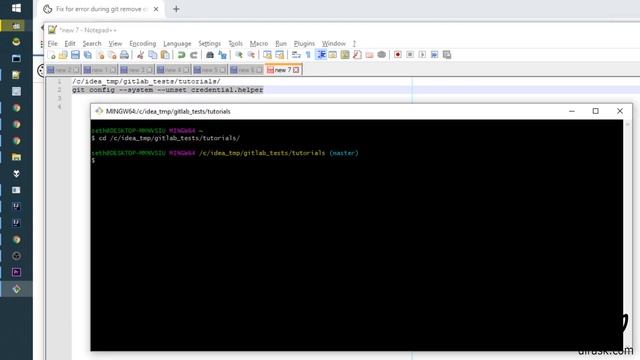Viewport: 640px width, 360px height.
Task: Toggle Show All Characters pilcrow icon
Action: pos(309,55)
